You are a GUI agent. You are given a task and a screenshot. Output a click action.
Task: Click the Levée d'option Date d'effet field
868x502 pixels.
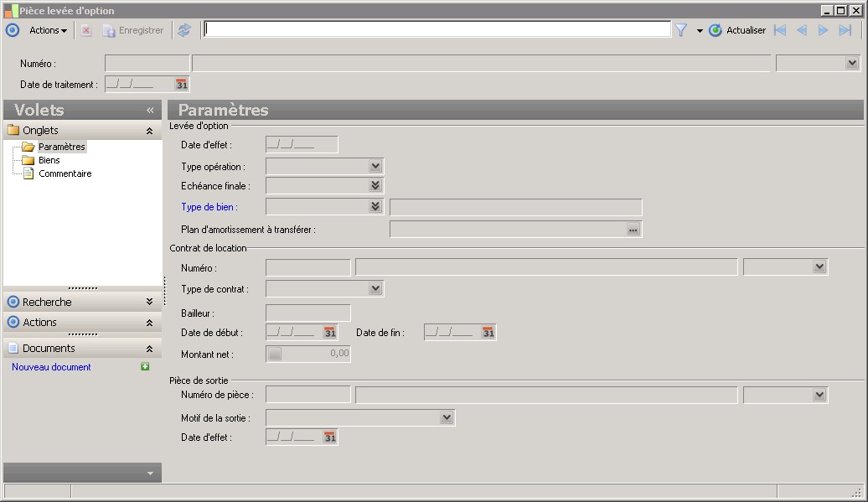pos(302,144)
